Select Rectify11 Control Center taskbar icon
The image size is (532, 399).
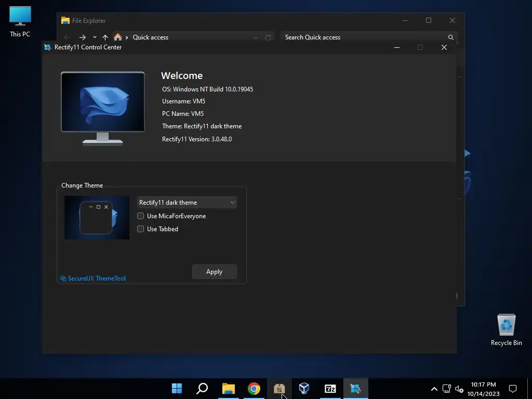[355, 389]
